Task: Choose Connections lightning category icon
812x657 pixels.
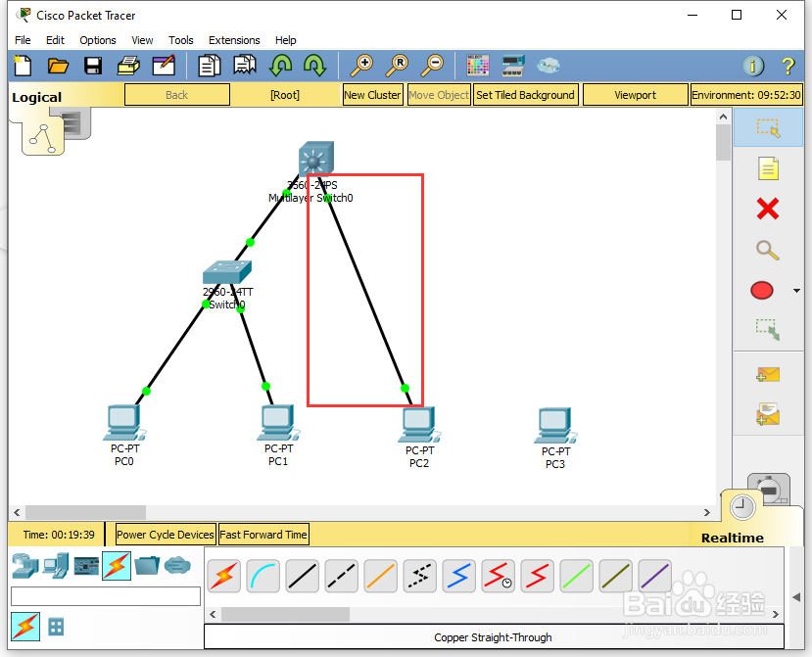Action: (x=117, y=565)
